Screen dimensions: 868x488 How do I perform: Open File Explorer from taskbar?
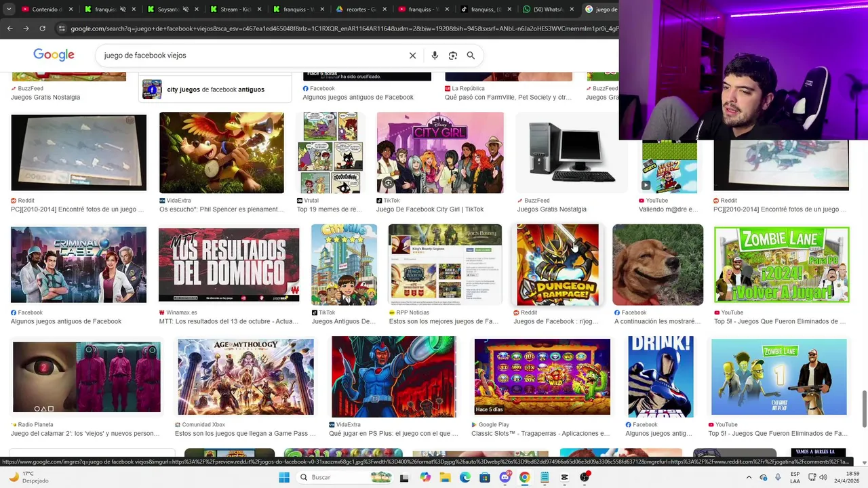pos(446,477)
